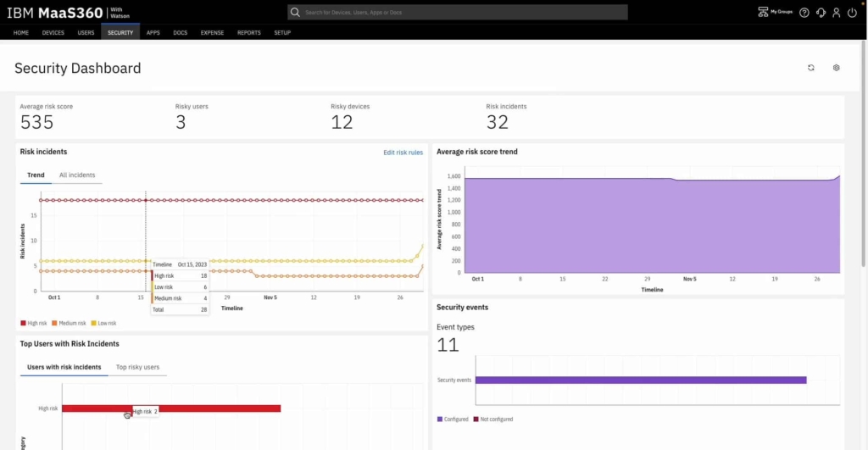Open the APPS menu
This screenshot has height=450, width=868.
(x=153, y=33)
